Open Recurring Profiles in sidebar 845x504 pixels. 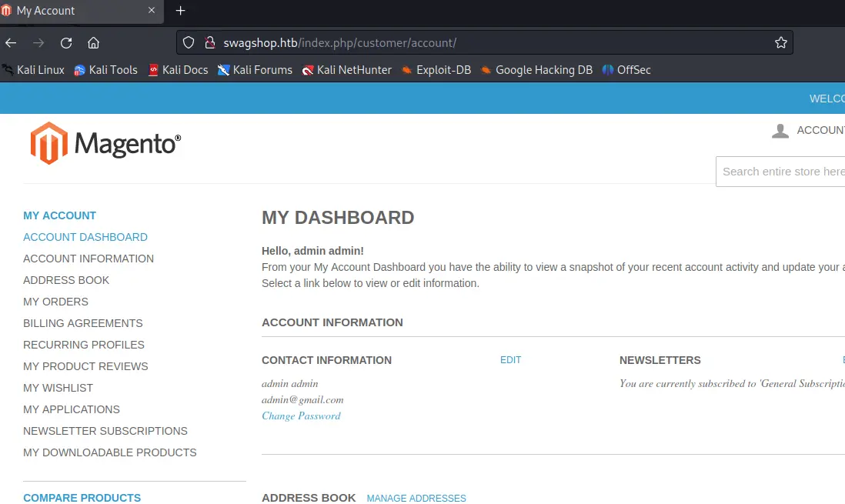pyautogui.click(x=84, y=345)
